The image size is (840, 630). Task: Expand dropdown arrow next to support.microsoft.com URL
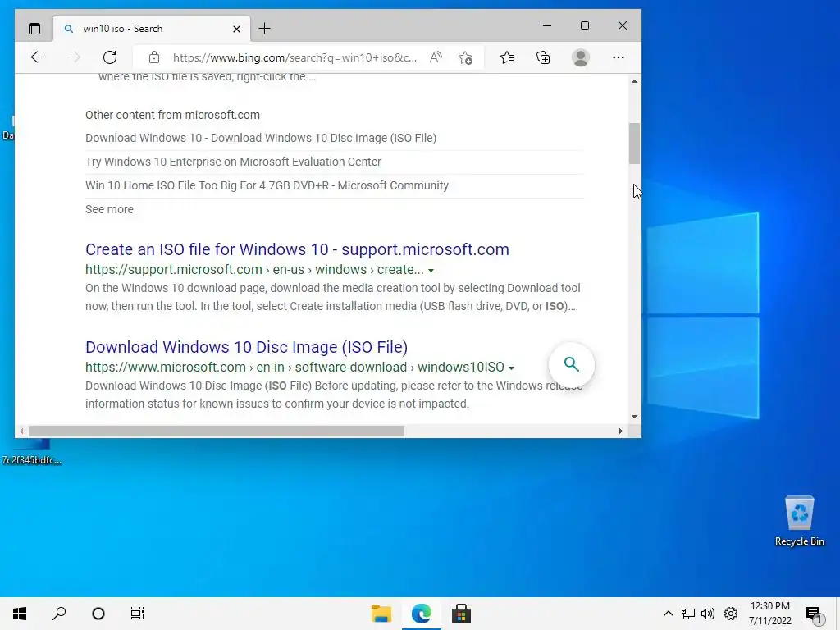pyautogui.click(x=431, y=271)
